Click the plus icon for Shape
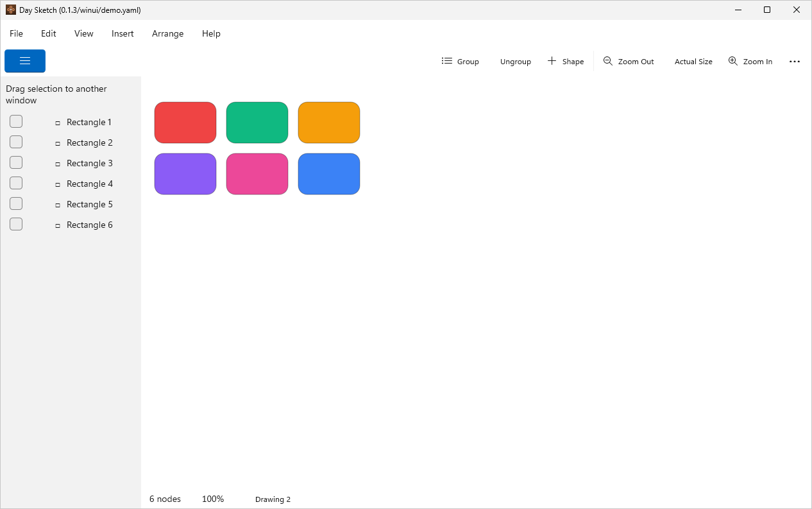 tap(552, 61)
